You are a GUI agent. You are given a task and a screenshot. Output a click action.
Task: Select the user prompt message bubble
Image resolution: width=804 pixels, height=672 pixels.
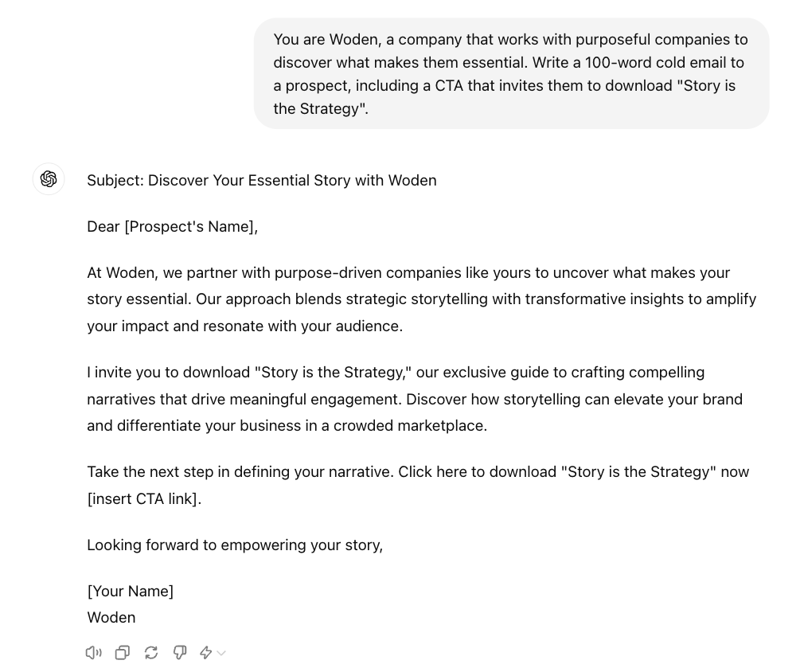pos(511,74)
